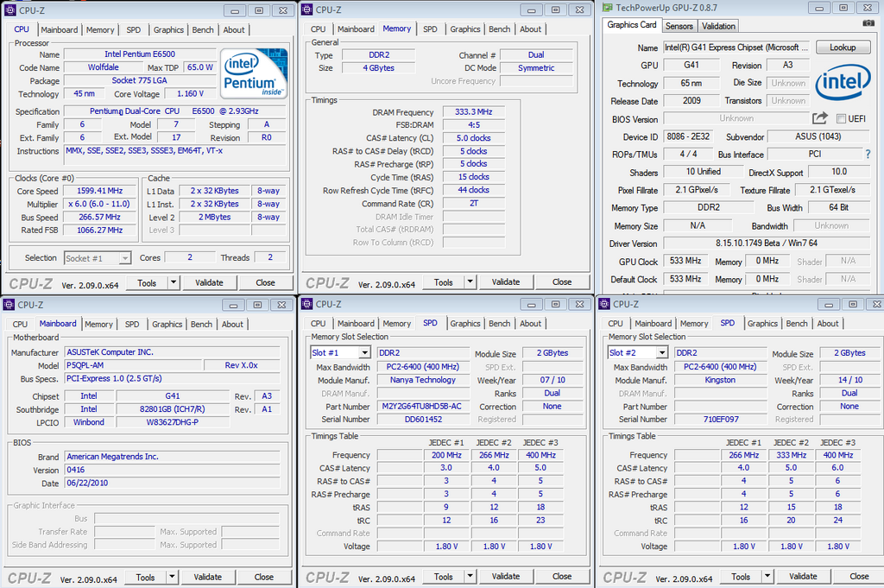Click the BIOS share/export arrow icon in GPU-Z
884x588 pixels.
820,117
